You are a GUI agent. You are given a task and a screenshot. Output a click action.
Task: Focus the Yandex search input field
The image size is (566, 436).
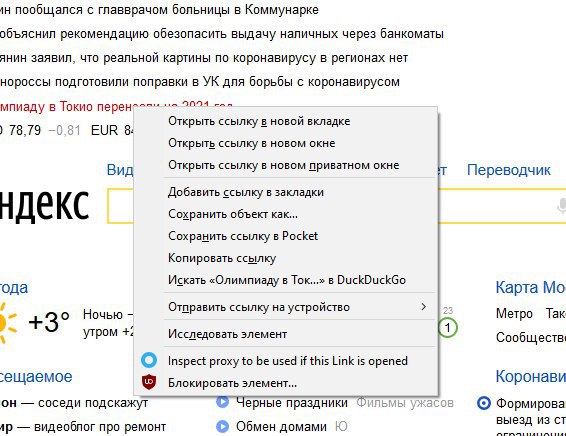336,206
